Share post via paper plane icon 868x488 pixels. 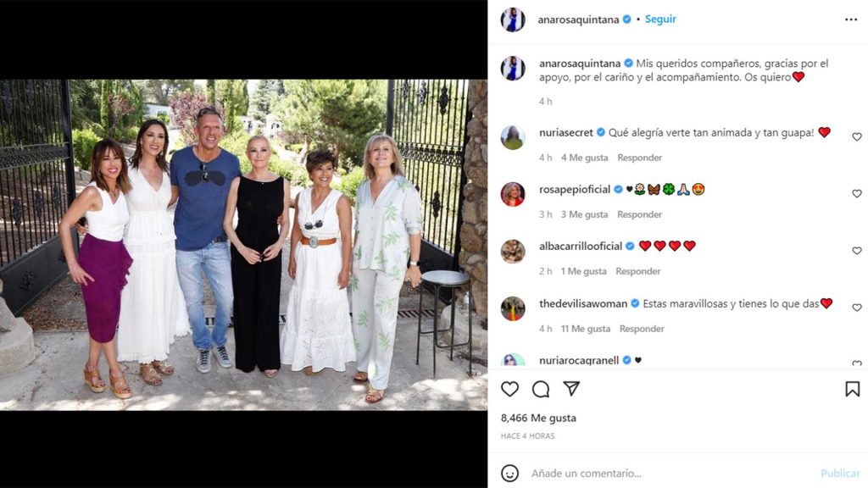(x=571, y=388)
